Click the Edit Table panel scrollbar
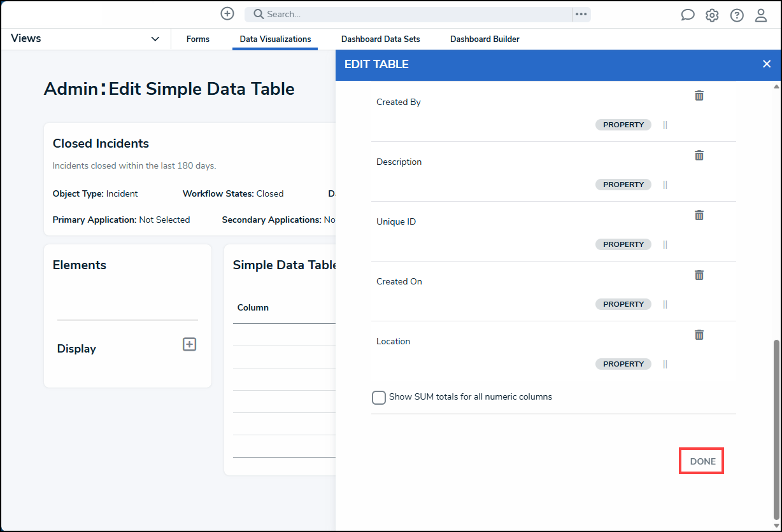The width and height of the screenshot is (782, 532). [x=776, y=429]
